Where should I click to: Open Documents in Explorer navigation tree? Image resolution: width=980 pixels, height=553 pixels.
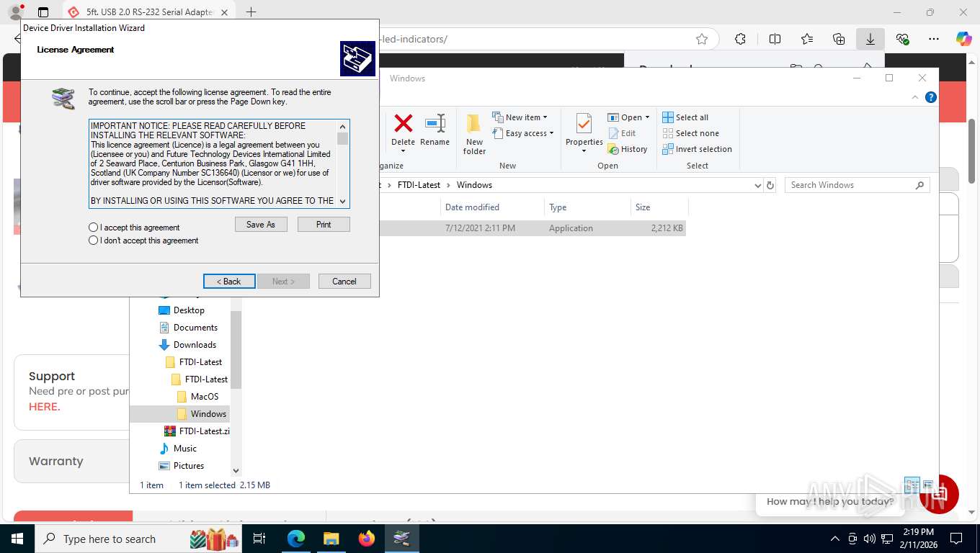point(195,328)
